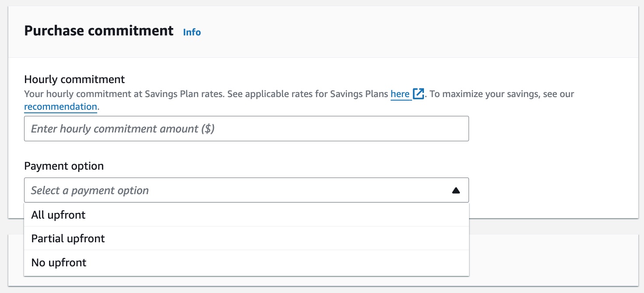Choose the All upfront payment option
This screenshot has width=644, height=293.
tap(59, 215)
